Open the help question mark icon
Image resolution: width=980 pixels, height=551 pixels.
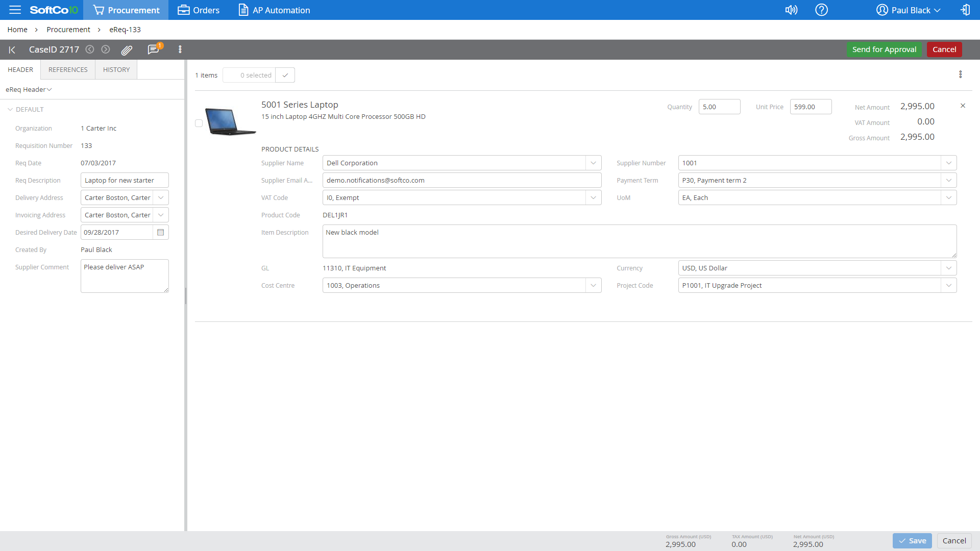click(821, 10)
